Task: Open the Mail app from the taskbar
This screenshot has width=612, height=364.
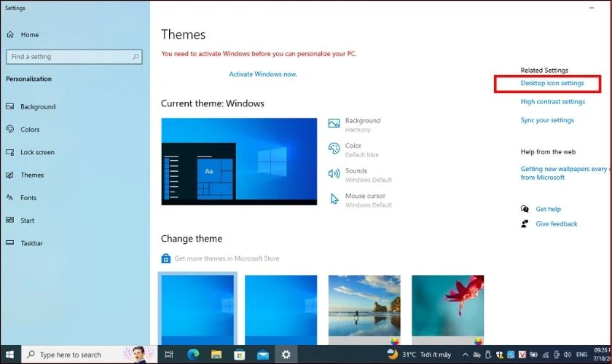Action: click(x=263, y=355)
